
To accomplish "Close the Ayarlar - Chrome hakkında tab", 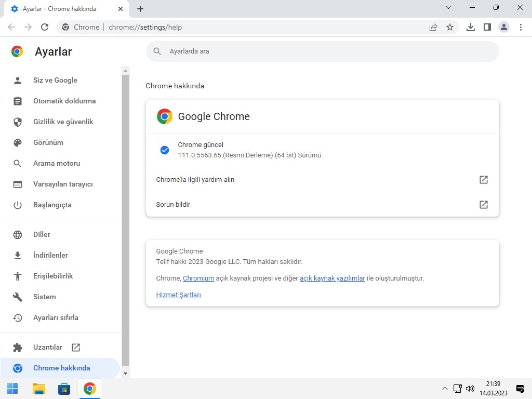I will (121, 9).
